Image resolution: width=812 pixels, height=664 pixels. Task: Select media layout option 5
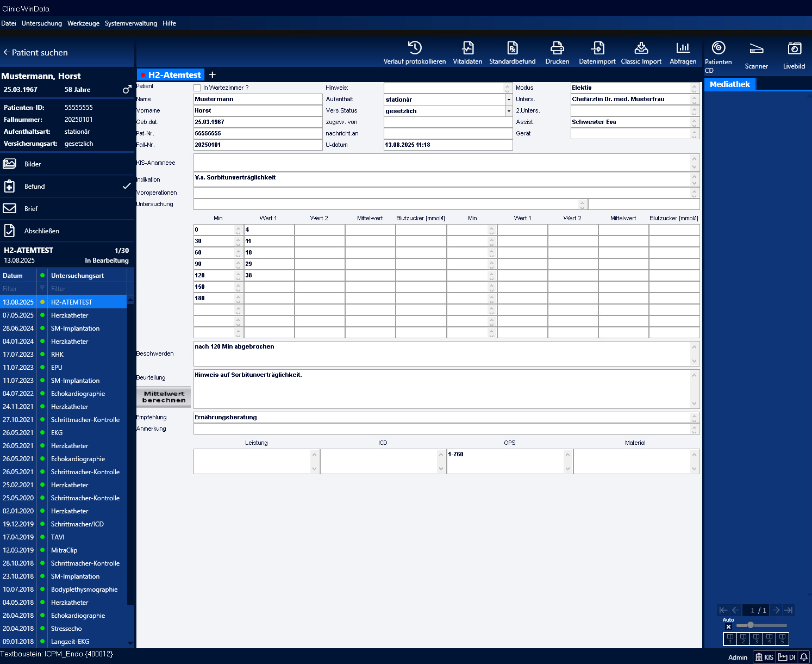(x=782, y=638)
